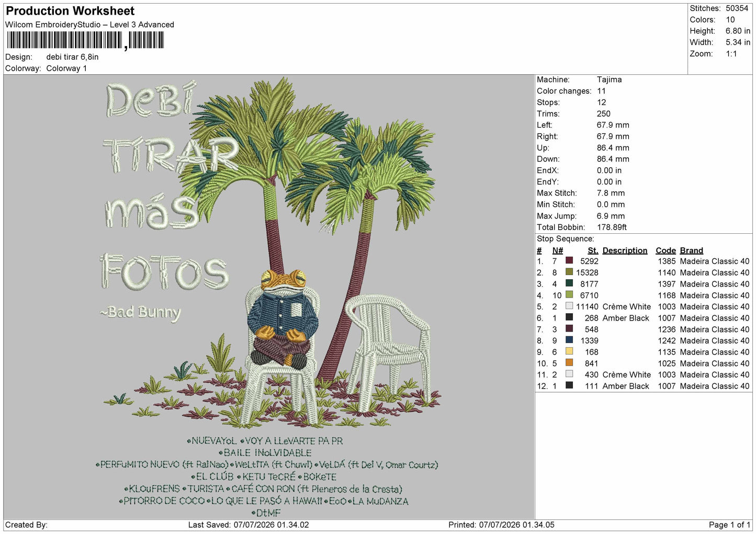Viewport: 756px width, 534px height.
Task: Click the Description column header
Action: pos(625,251)
